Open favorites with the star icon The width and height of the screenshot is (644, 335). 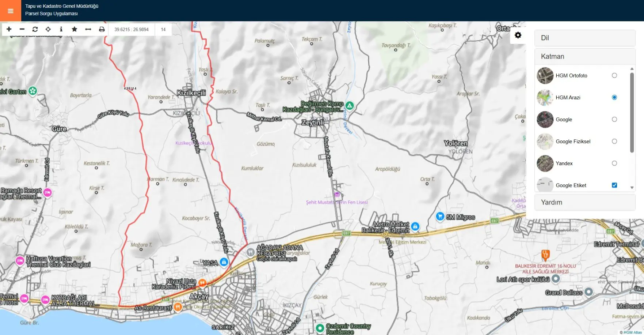[x=75, y=29]
